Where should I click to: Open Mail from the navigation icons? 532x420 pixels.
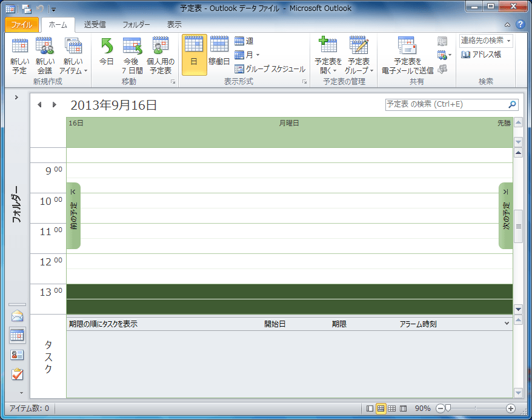click(17, 316)
